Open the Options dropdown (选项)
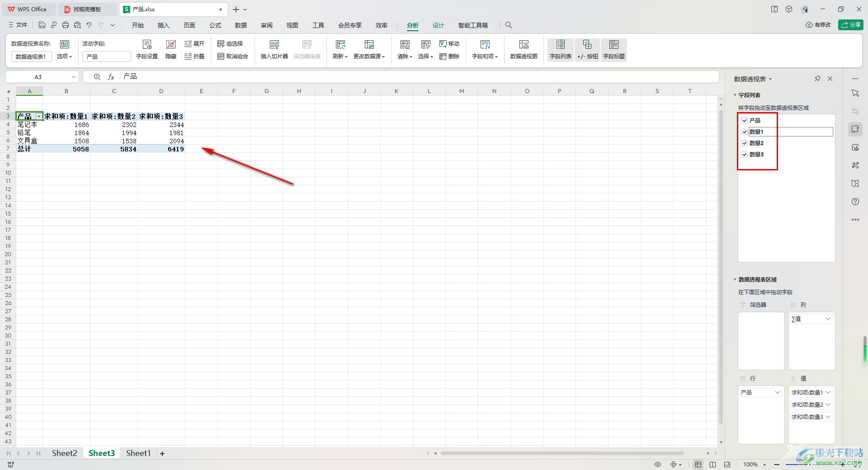This screenshot has height=470, width=868. coord(64,56)
